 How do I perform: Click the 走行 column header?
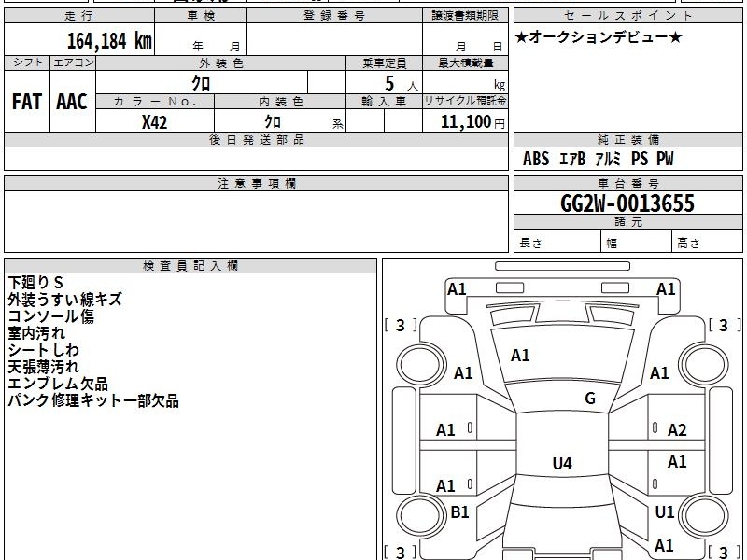79,16
